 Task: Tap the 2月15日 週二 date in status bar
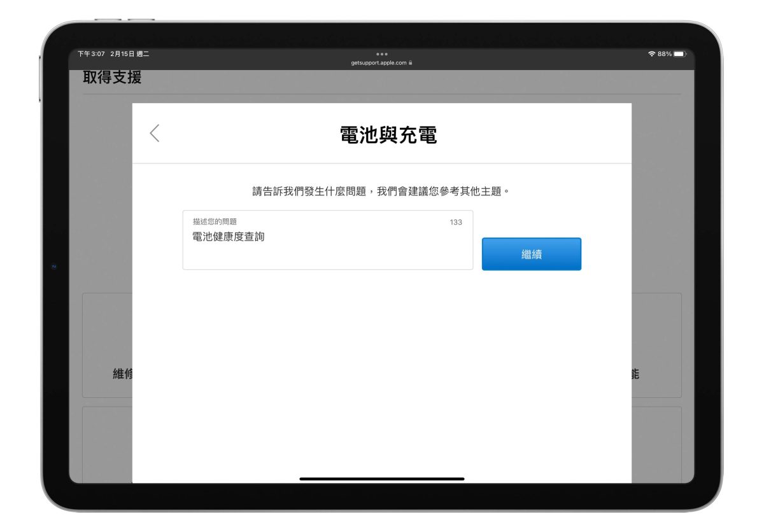[x=130, y=54]
